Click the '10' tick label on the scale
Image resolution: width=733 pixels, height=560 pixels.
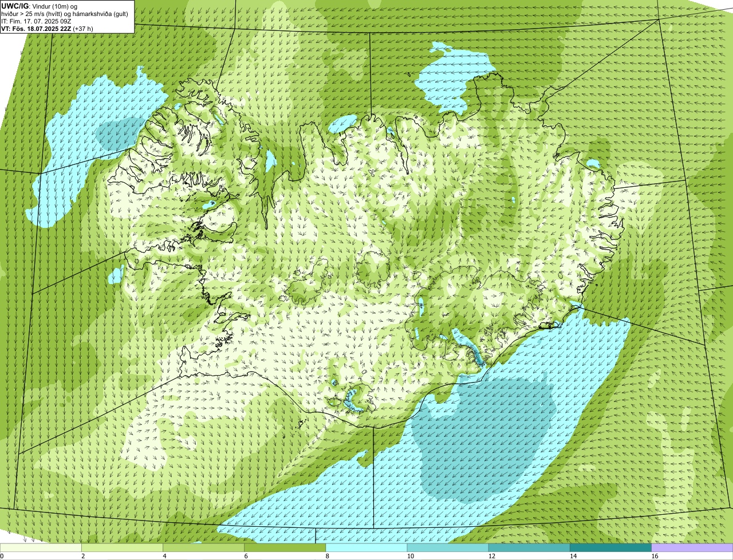point(410,556)
